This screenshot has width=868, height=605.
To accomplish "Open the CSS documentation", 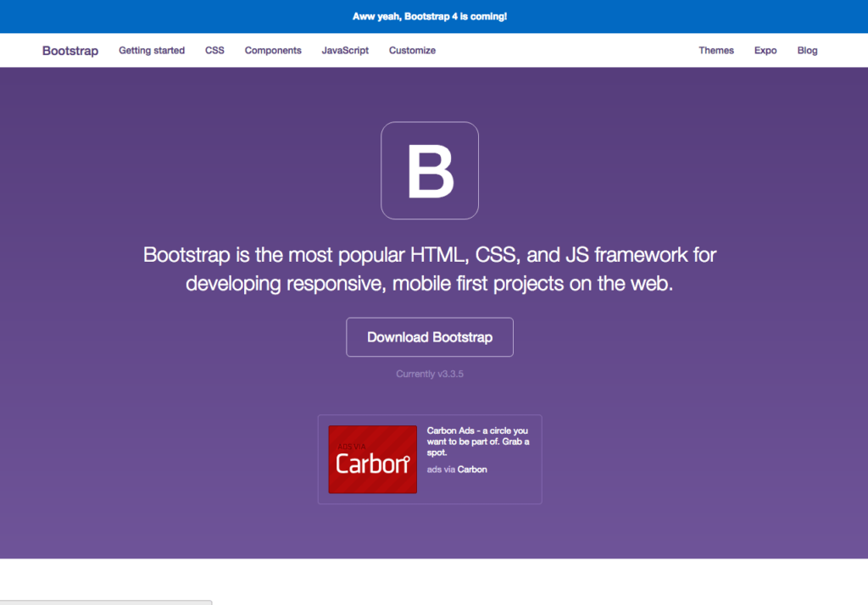I will click(214, 50).
